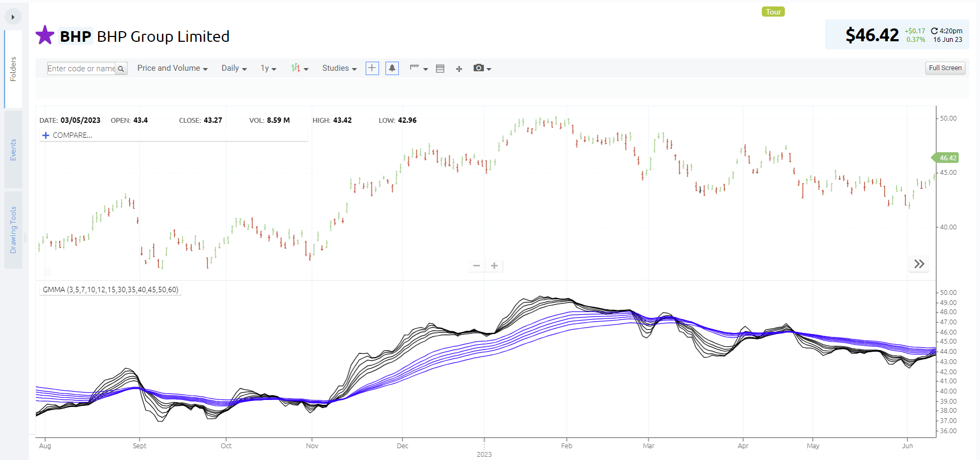The width and height of the screenshot is (980, 460).
Task: Click the Enter code or name field
Action: [81, 69]
